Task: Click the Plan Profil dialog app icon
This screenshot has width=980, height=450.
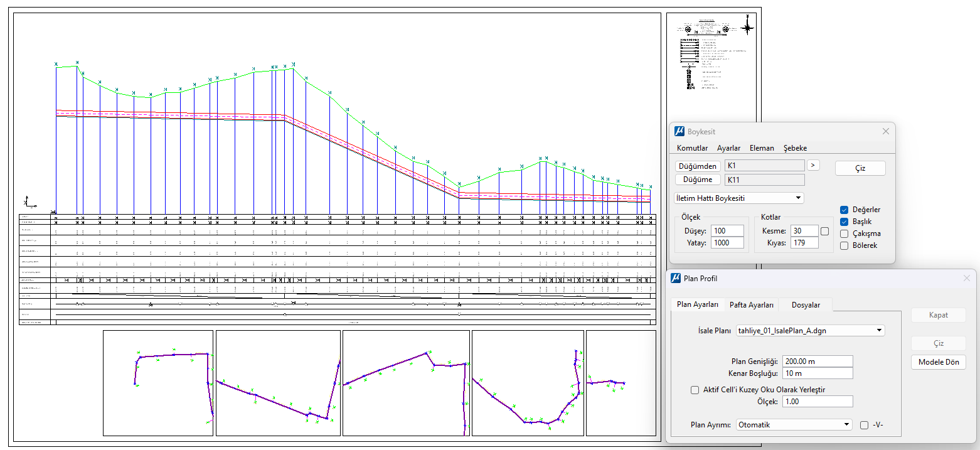Action: [676, 278]
